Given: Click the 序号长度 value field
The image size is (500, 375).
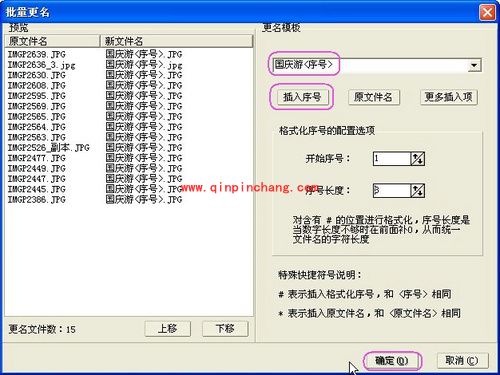Looking at the screenshot, I should tap(392, 191).
